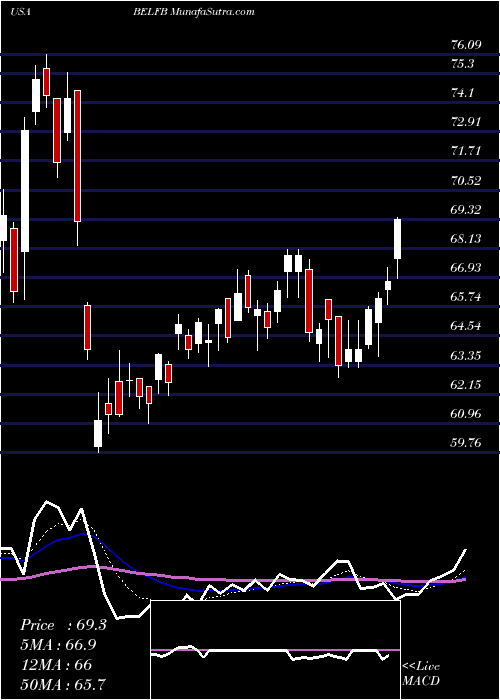Click the 63.35 price axis label

(466, 355)
